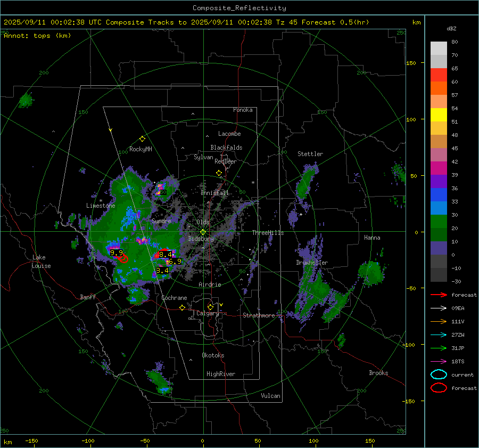Click the HighRiver town label

tap(221, 374)
